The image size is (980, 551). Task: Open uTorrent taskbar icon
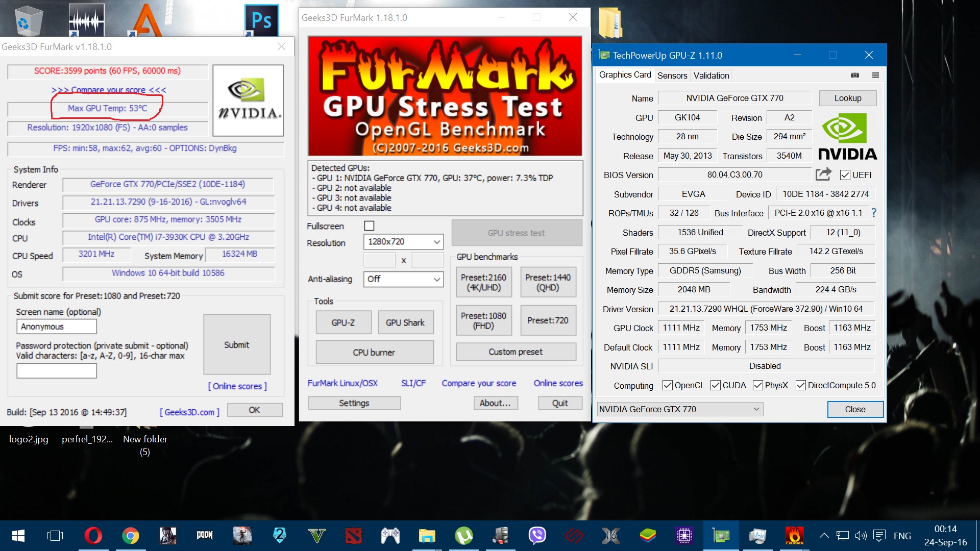tap(463, 536)
